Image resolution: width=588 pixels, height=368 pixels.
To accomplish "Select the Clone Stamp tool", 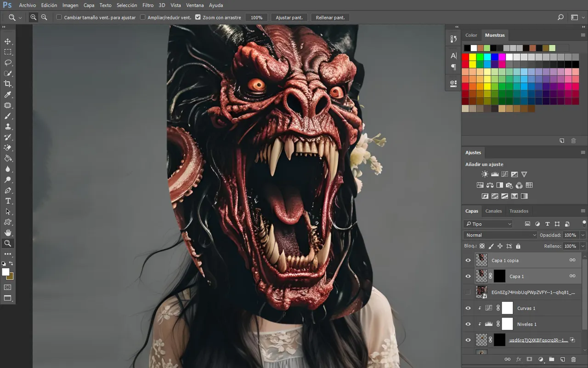I will click(8, 126).
